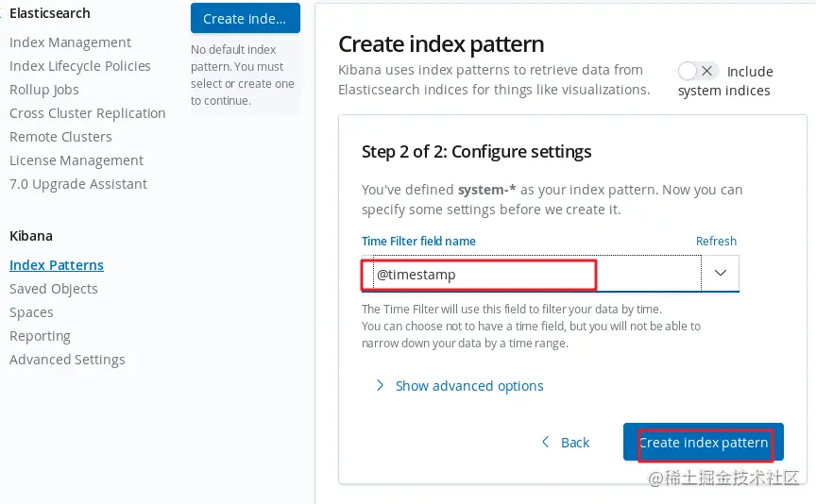Image resolution: width=816 pixels, height=504 pixels.
Task: Click the Create index button in sidebar
Action: click(245, 19)
